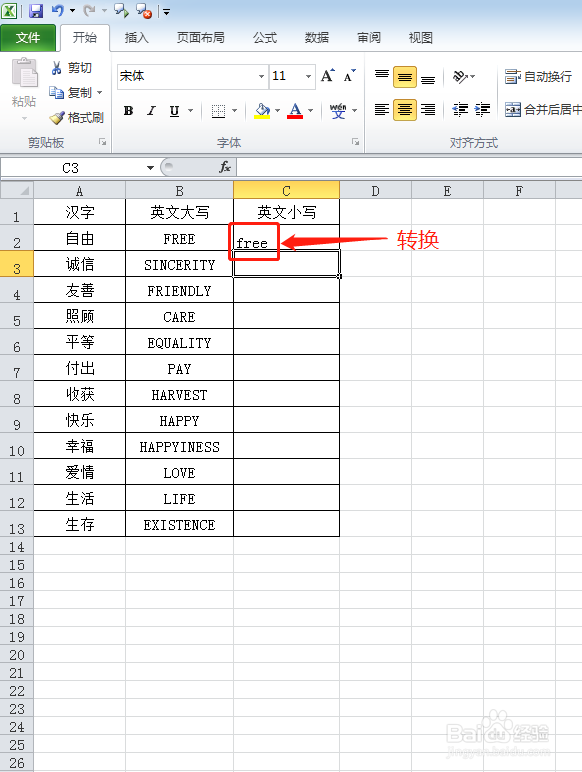Switch to the 公式 Formulas tab

265,38
